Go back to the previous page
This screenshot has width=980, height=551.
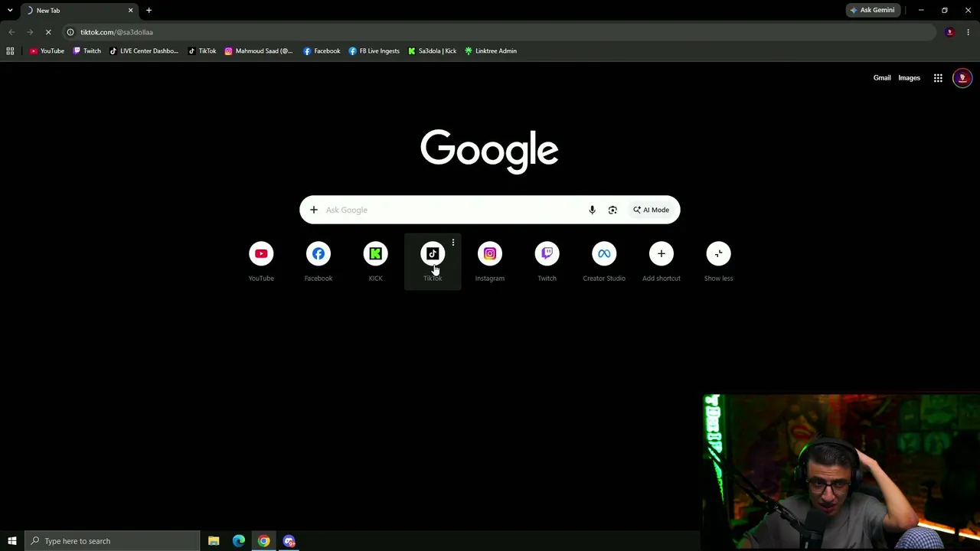11,32
